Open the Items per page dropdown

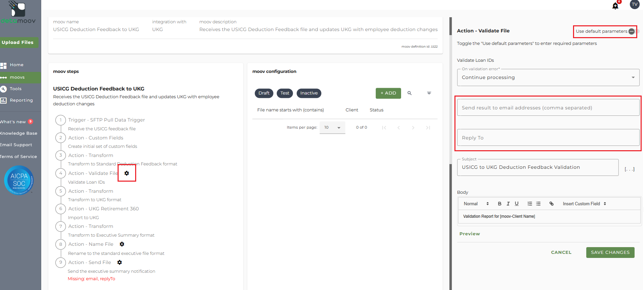point(332,128)
